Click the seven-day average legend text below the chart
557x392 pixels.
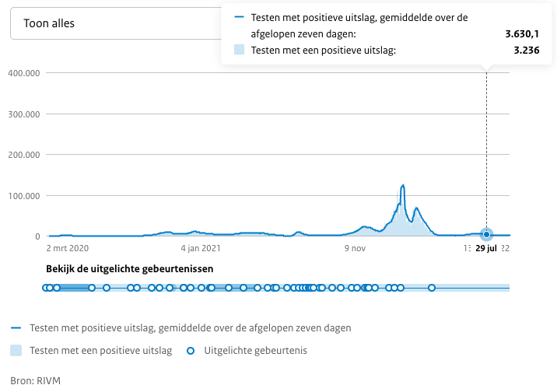pos(190,327)
